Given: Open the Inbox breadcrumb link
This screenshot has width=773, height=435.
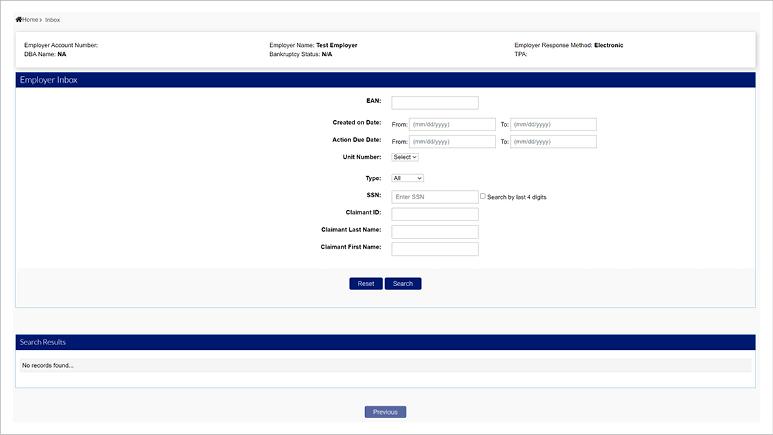Looking at the screenshot, I should (52, 19).
